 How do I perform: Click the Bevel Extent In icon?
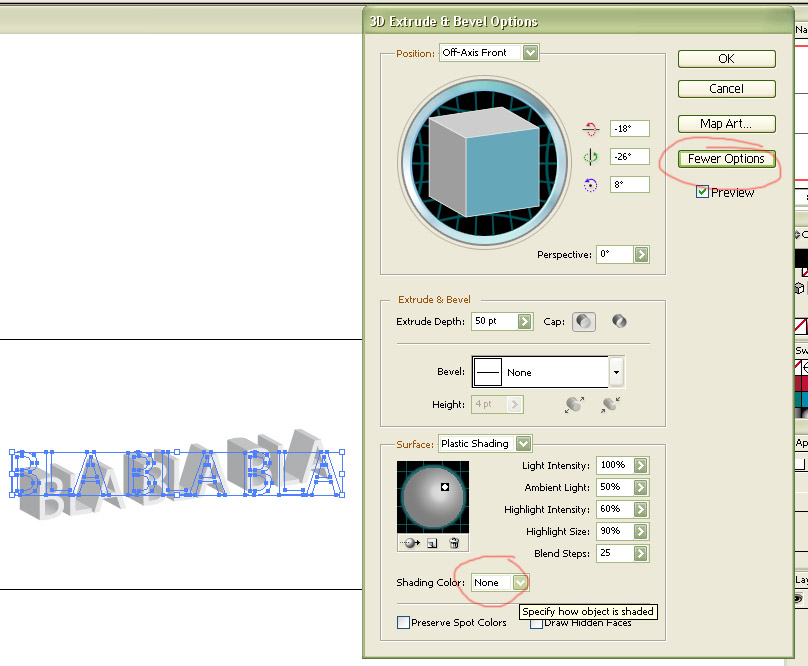(x=608, y=405)
